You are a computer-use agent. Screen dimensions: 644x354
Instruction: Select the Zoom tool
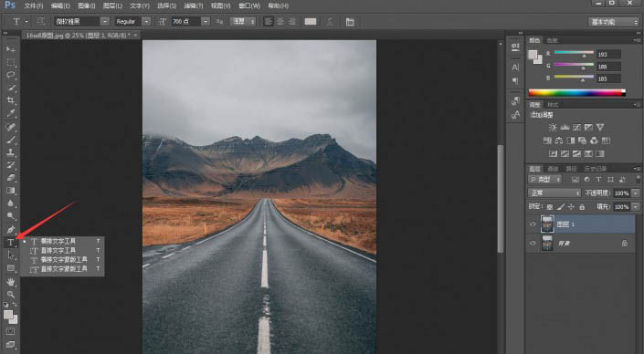[x=11, y=295]
